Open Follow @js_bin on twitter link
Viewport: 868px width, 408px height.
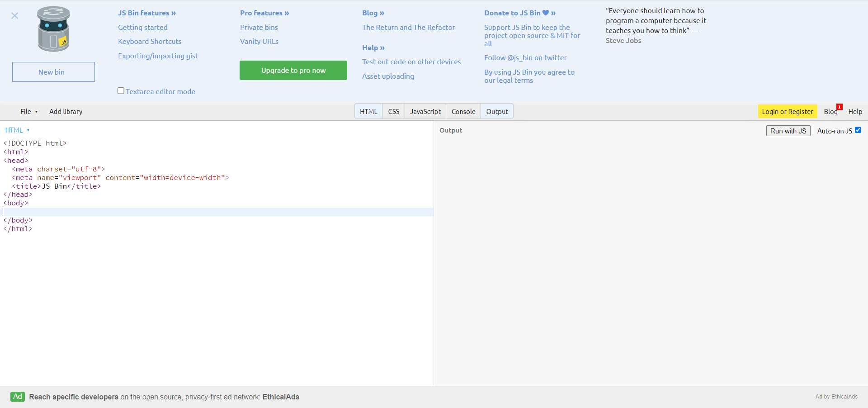[x=525, y=58]
